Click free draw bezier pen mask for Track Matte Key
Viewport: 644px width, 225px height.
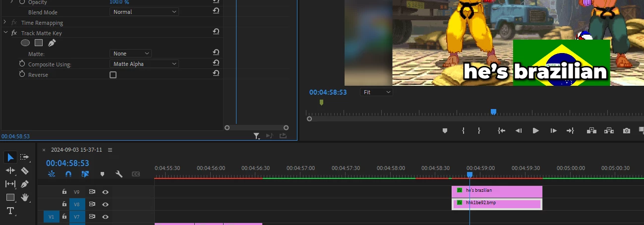[52, 43]
